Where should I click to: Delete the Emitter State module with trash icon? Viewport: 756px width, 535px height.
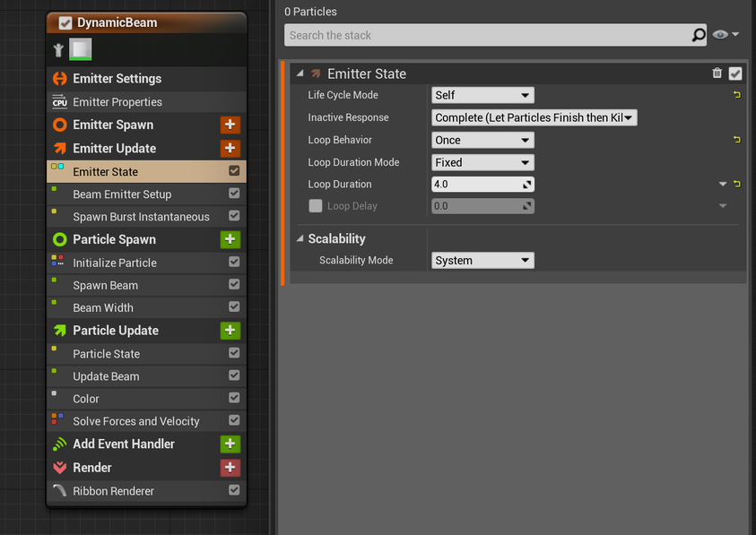(x=717, y=73)
